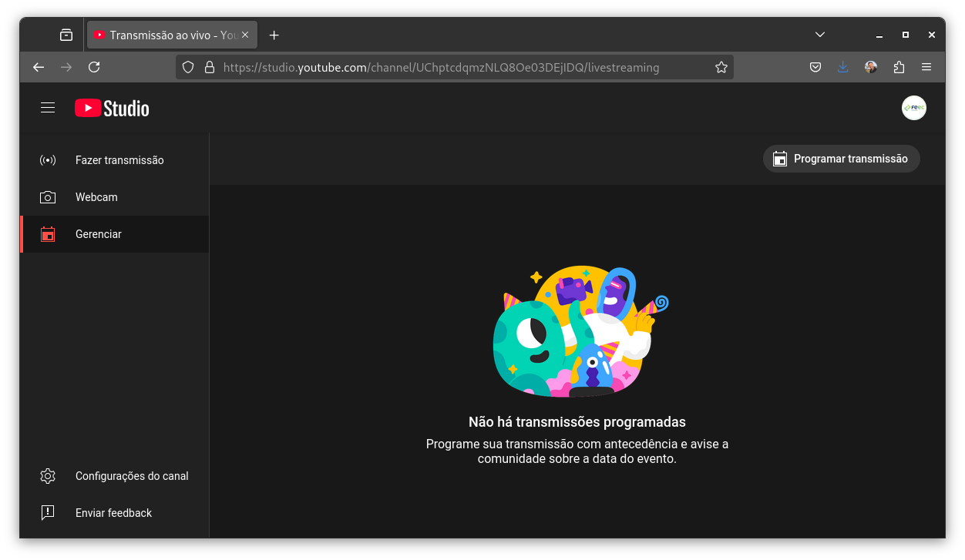Viewport: 965px width, 560px height.
Task: Open the Webcam menu item
Action: 115,197
